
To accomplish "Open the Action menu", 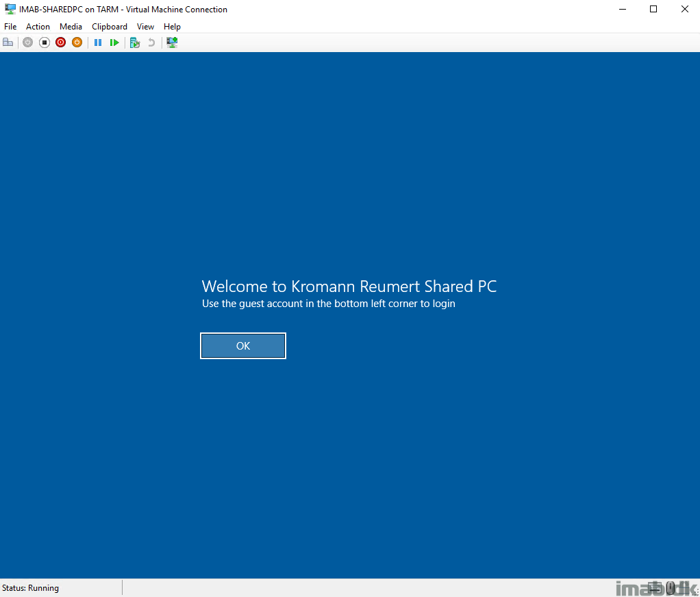I will click(x=38, y=26).
